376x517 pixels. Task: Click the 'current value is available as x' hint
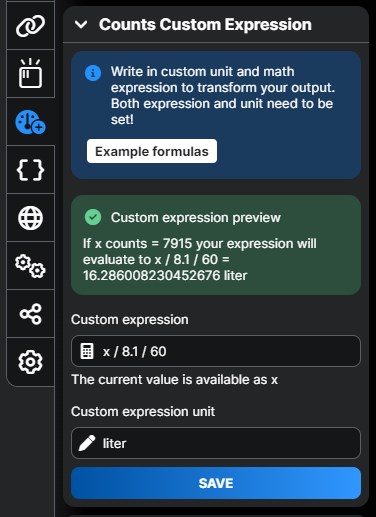pos(175,380)
